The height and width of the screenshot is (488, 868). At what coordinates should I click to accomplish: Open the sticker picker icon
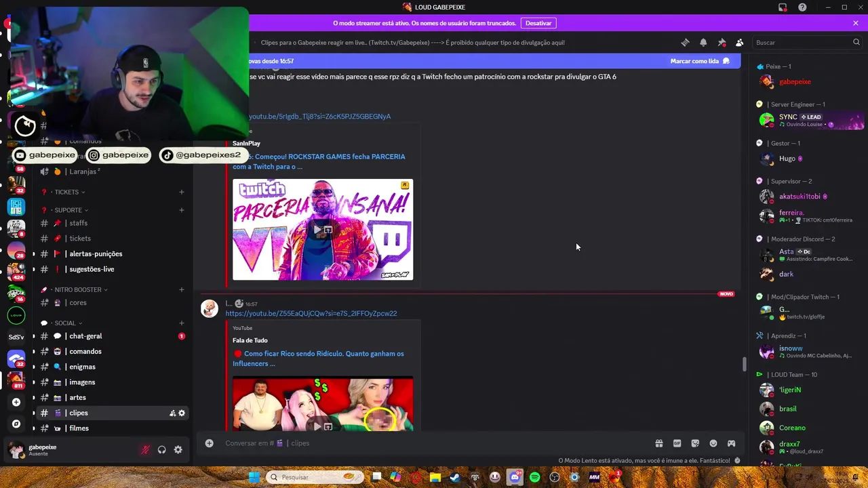[x=695, y=443]
